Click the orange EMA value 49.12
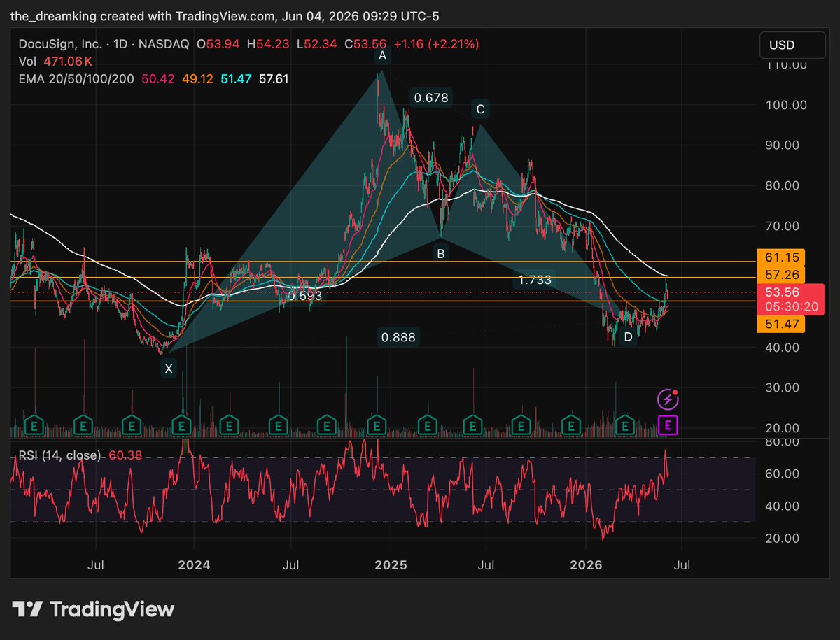 point(196,79)
